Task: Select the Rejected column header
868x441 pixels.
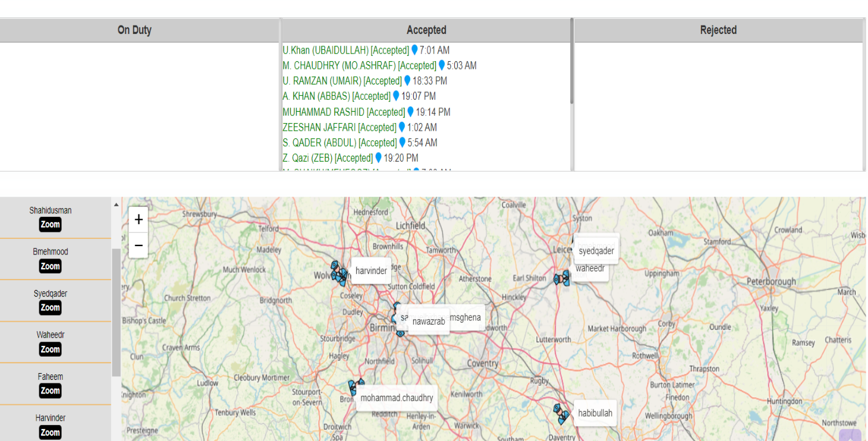Action: pyautogui.click(x=718, y=30)
